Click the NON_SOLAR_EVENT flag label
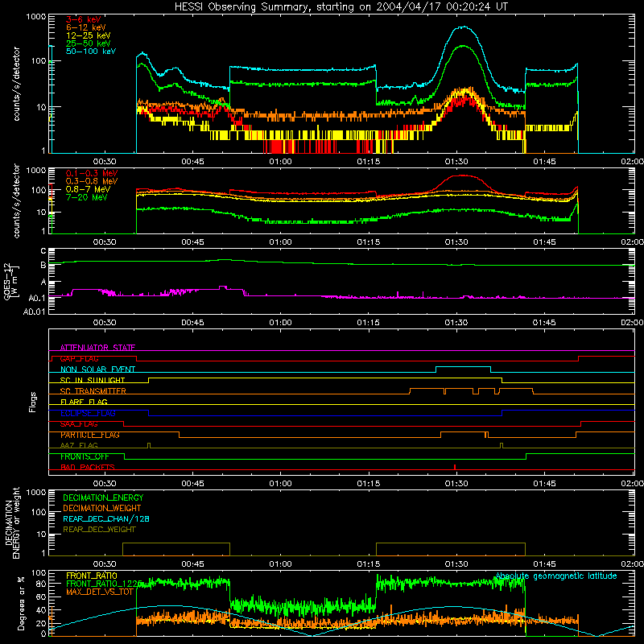 (97, 369)
